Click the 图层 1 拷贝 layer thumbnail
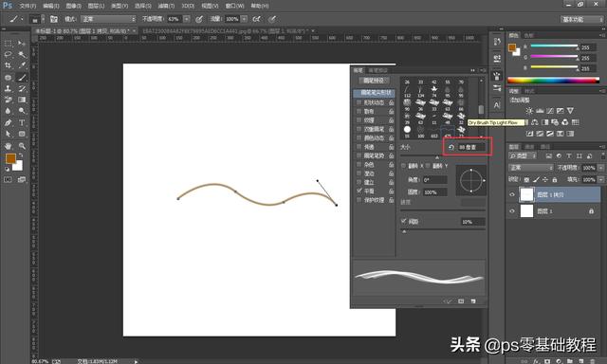Viewport: 607px width, 364px height. pos(527,194)
